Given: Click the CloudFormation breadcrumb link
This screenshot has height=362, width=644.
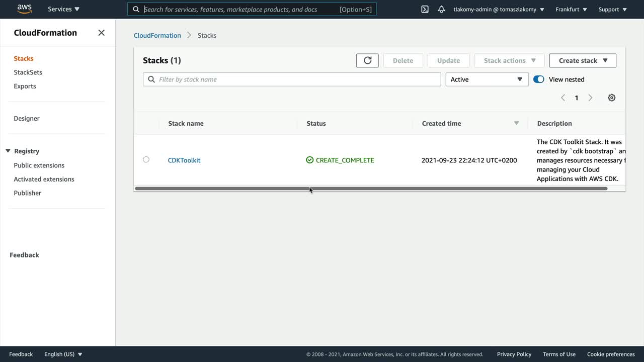Looking at the screenshot, I should coord(157,35).
